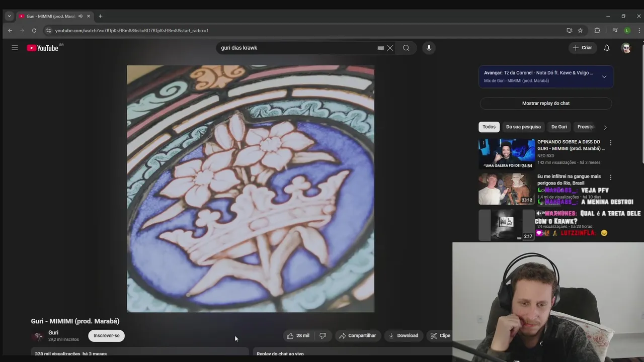
Task: Click Mostrar replay do chat
Action: coord(546,103)
